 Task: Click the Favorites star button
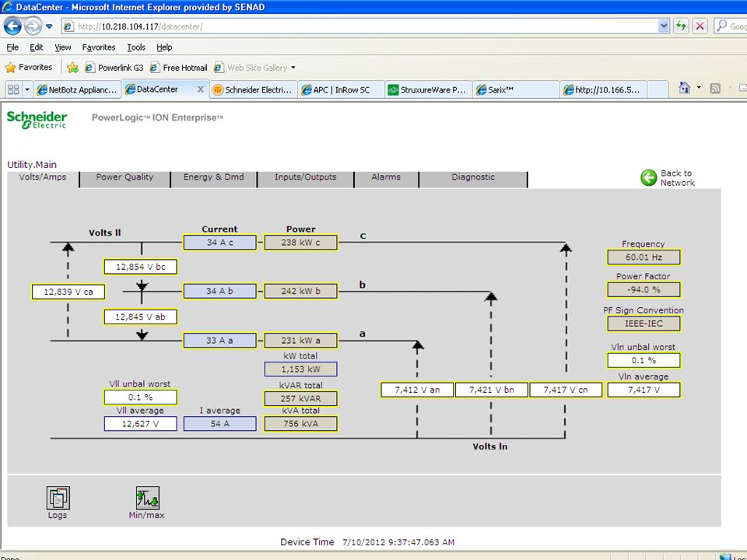pos(29,67)
